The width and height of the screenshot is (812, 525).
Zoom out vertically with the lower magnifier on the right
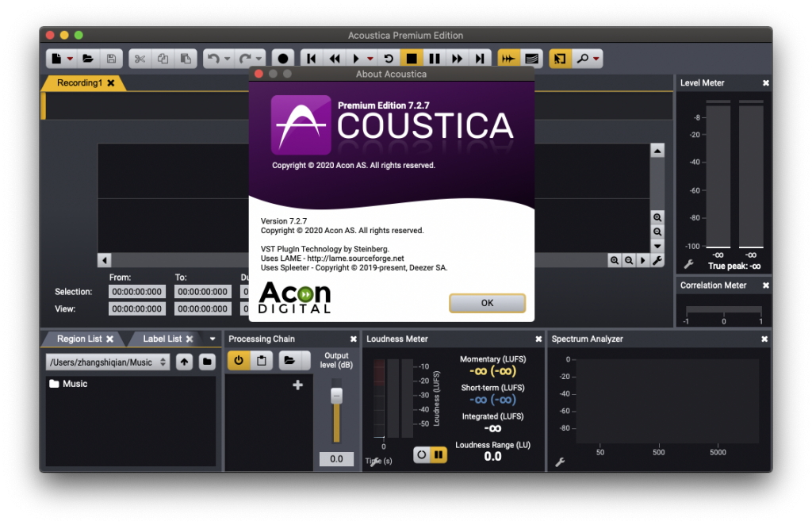click(x=657, y=232)
